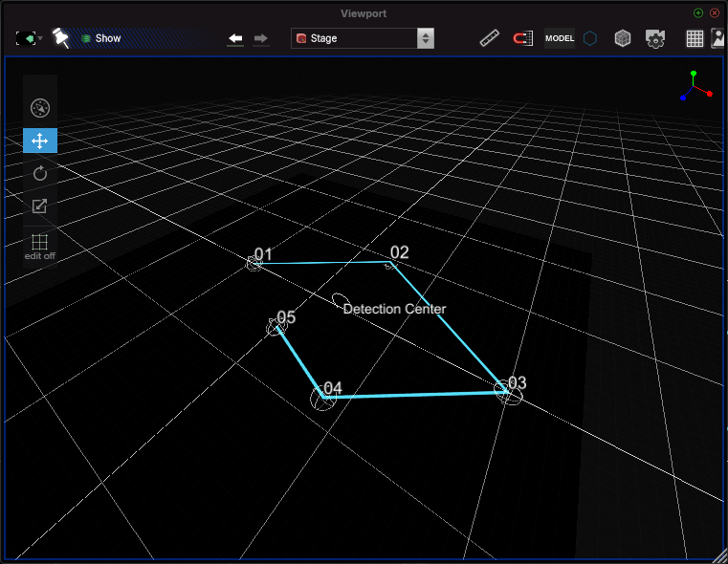728x564 pixels.
Task: Click the blue hexagon icon
Action: click(590, 38)
